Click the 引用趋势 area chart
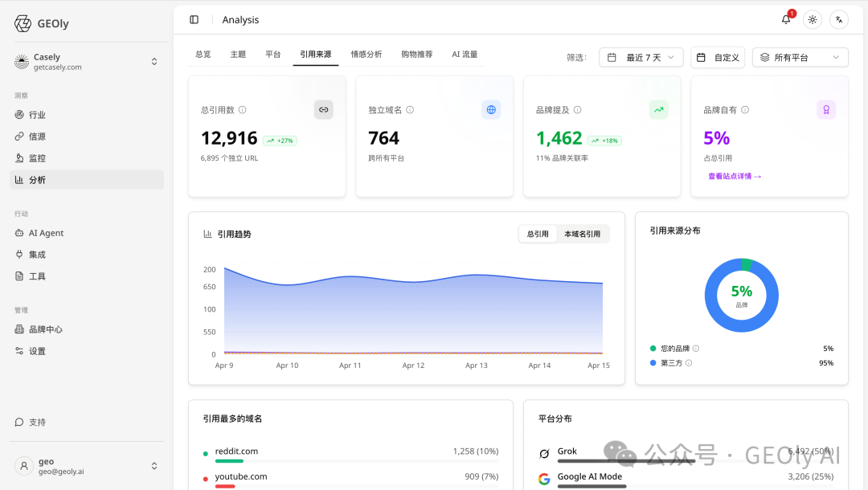 tap(413, 312)
